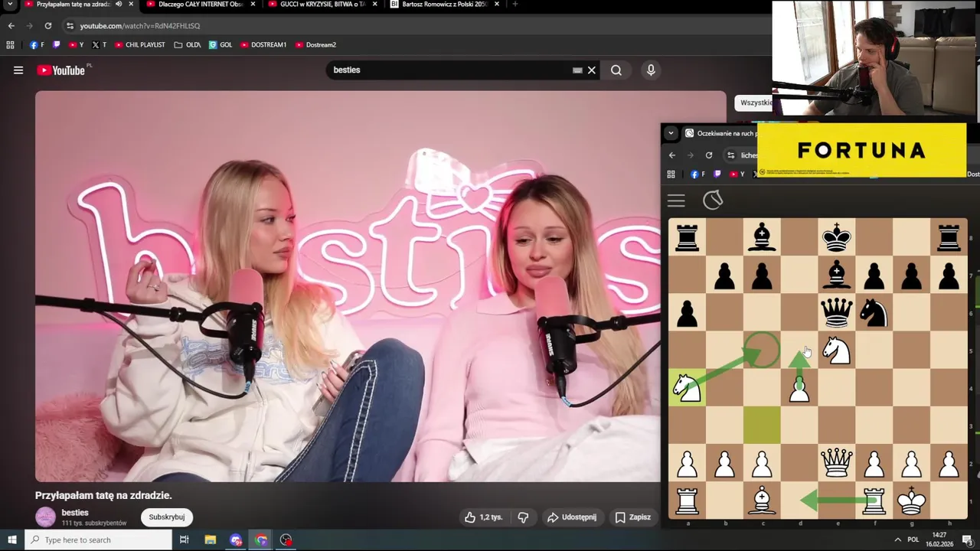Go back in the main YouTube browser
The image size is (980, 551).
click(x=11, y=26)
